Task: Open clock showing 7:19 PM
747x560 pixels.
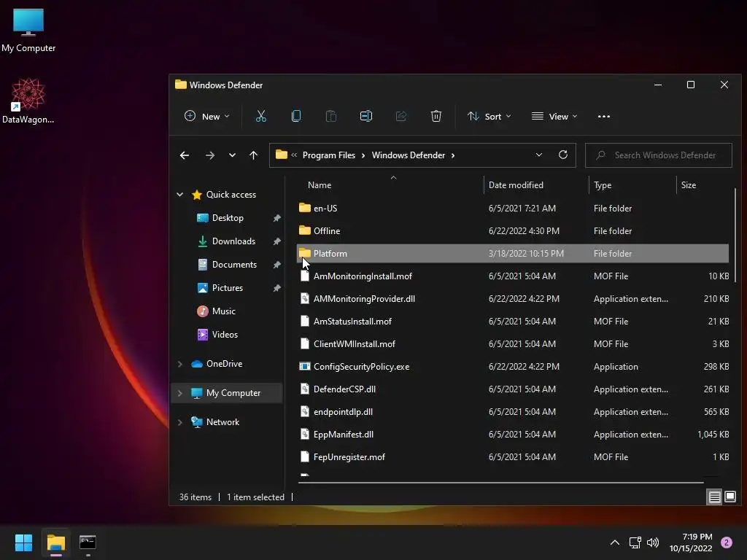Action: 690,542
